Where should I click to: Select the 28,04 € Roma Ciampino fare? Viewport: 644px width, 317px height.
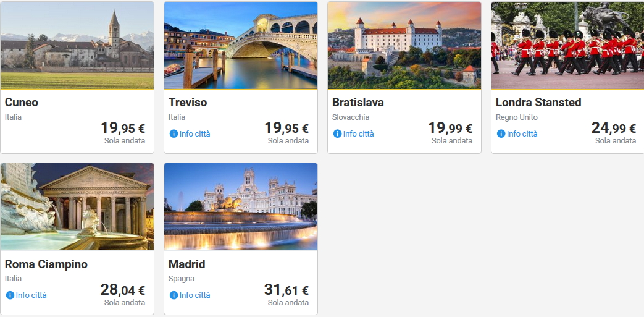pos(123,290)
